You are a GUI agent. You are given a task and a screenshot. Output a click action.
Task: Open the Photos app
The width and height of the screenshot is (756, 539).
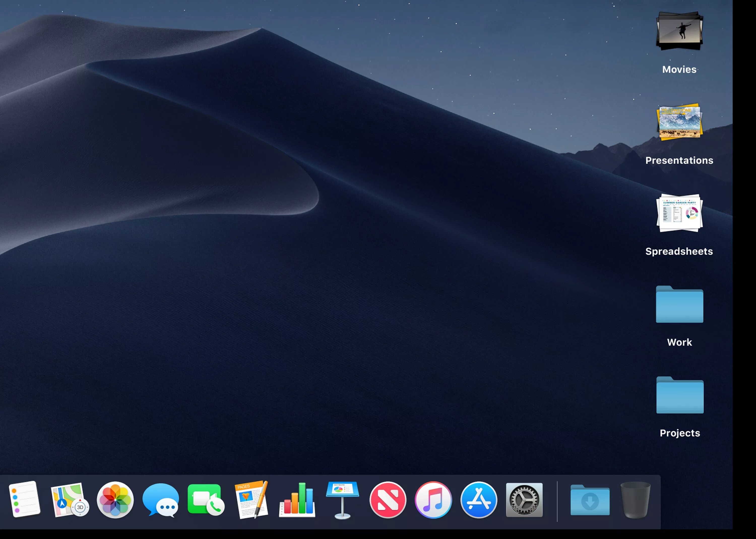(115, 500)
